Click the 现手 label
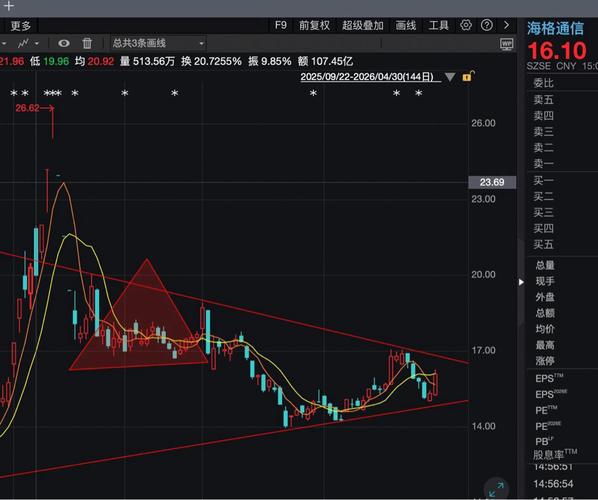This screenshot has height=500, width=598. 545,281
